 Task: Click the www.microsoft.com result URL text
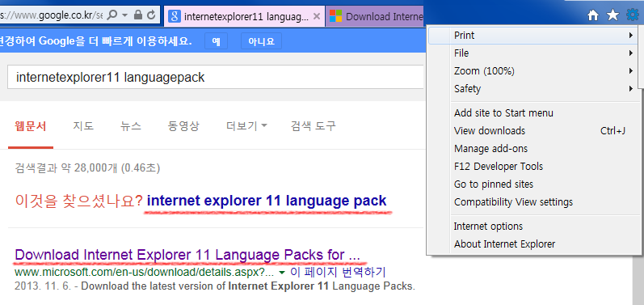coord(144,273)
